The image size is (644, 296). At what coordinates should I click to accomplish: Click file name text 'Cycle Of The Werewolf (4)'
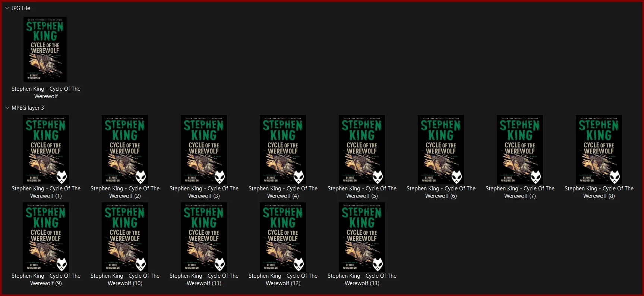283,192
